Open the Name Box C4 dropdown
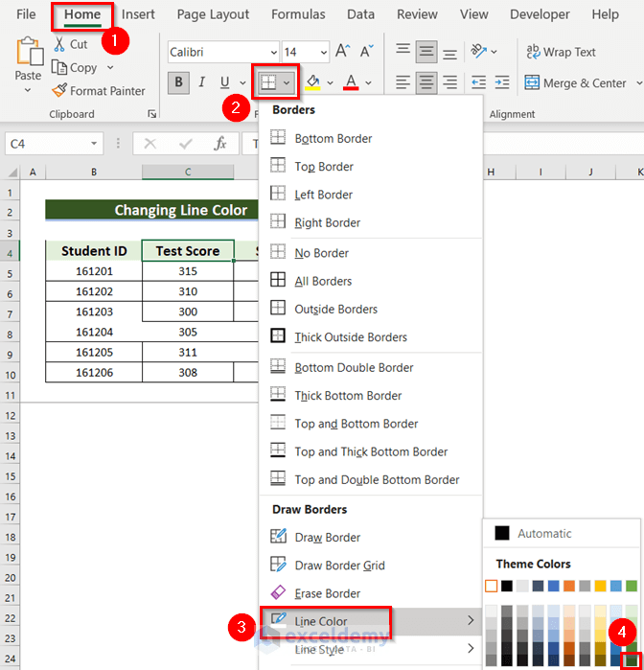This screenshot has height=670, width=644. (94, 144)
